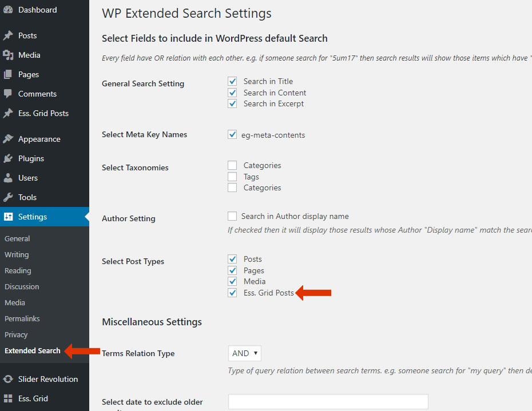Select the Appearance paintbrush icon
Viewport: 532px width, 411px height.
pyautogui.click(x=8, y=139)
